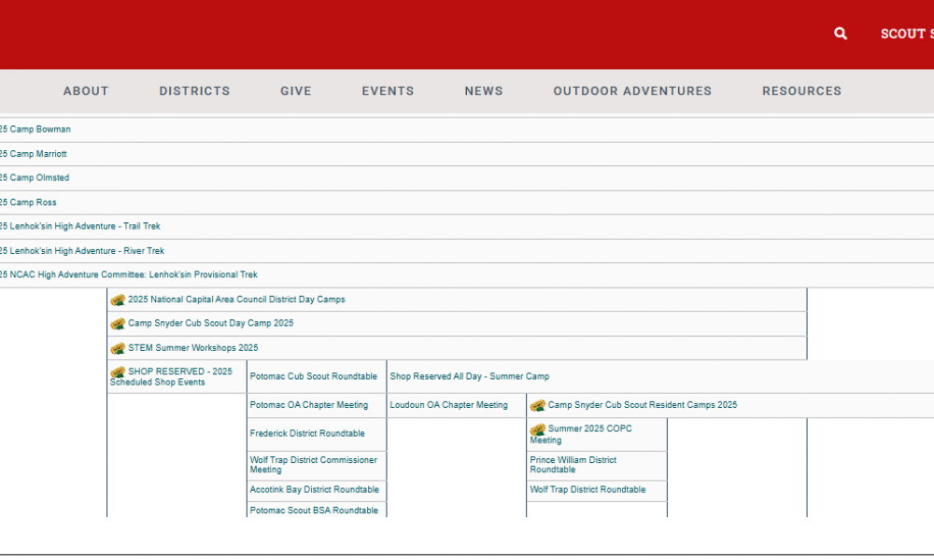Open Potomac Cub Scout Roundtable event
Screen dimensions: 934x560
313,376
